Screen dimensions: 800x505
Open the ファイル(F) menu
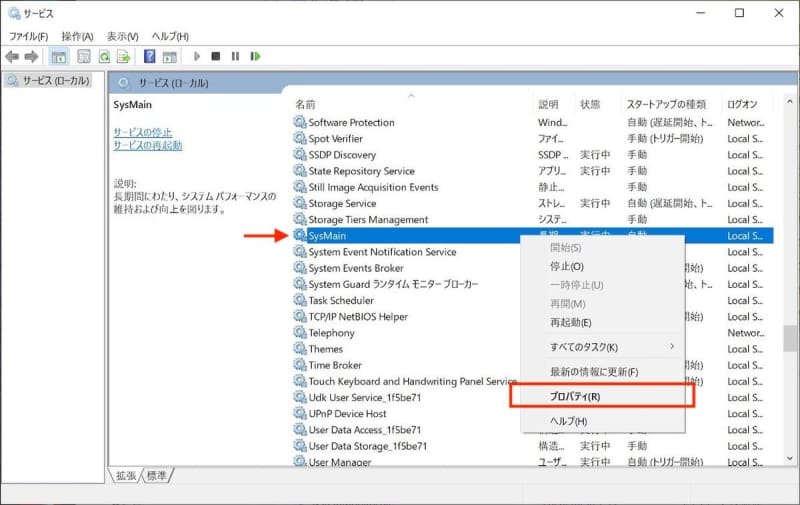point(29,36)
